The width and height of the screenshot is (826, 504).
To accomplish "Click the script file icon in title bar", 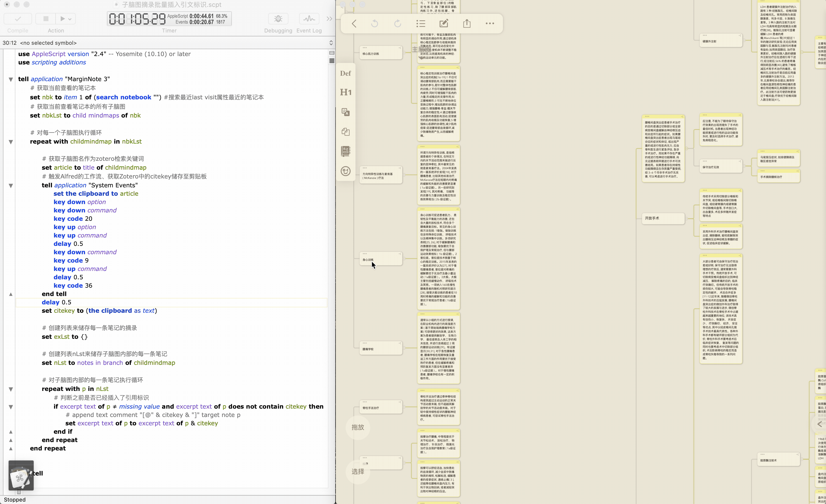I will 116,5.
